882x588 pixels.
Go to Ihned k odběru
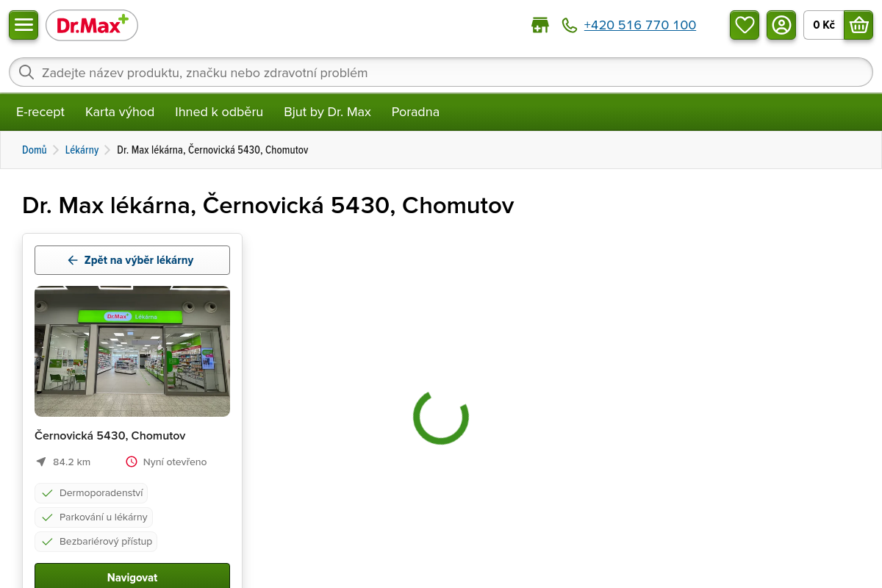(x=219, y=112)
